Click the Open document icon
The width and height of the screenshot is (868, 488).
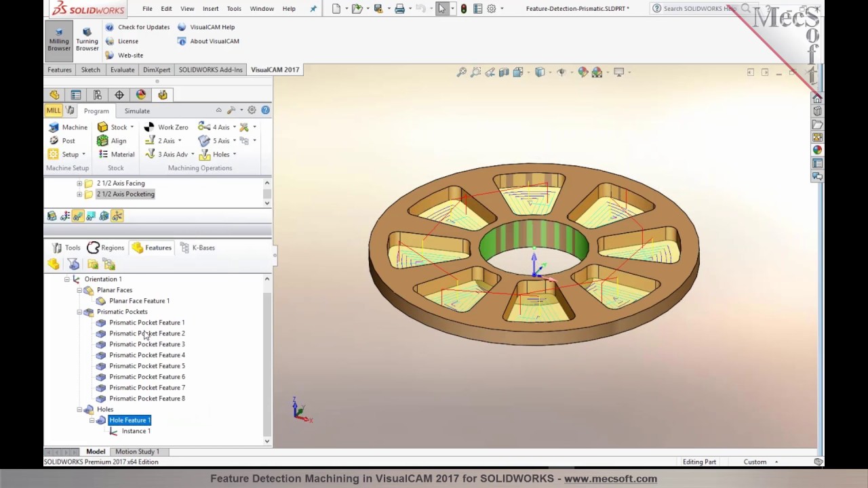click(357, 9)
